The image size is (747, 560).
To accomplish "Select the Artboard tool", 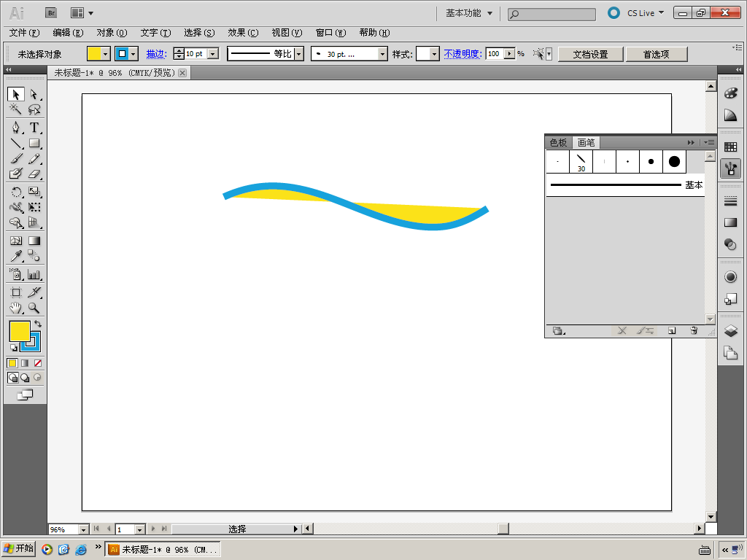I will [x=16, y=292].
